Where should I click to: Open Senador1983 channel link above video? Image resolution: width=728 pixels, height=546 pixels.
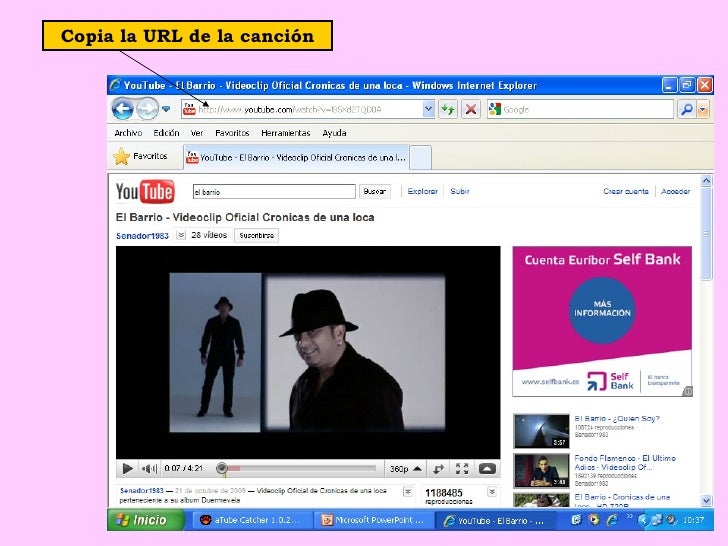(x=142, y=236)
